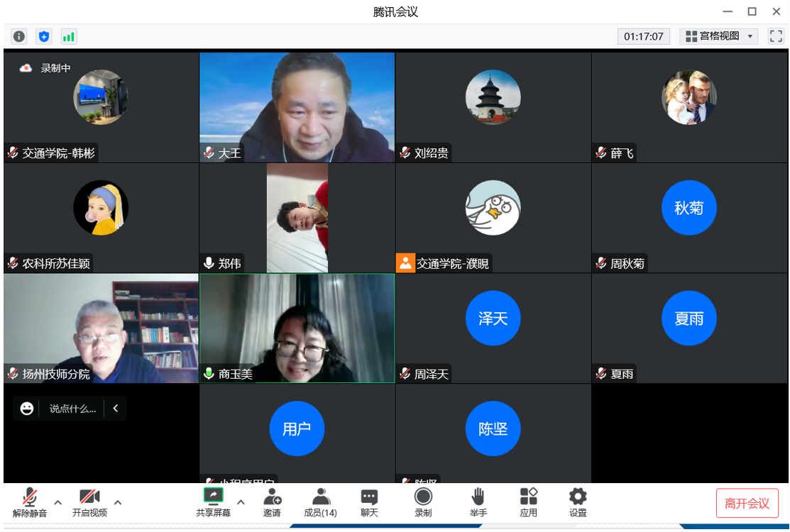Click the green mic icon beside 商玉美
This screenshot has width=790, height=532.
point(209,373)
